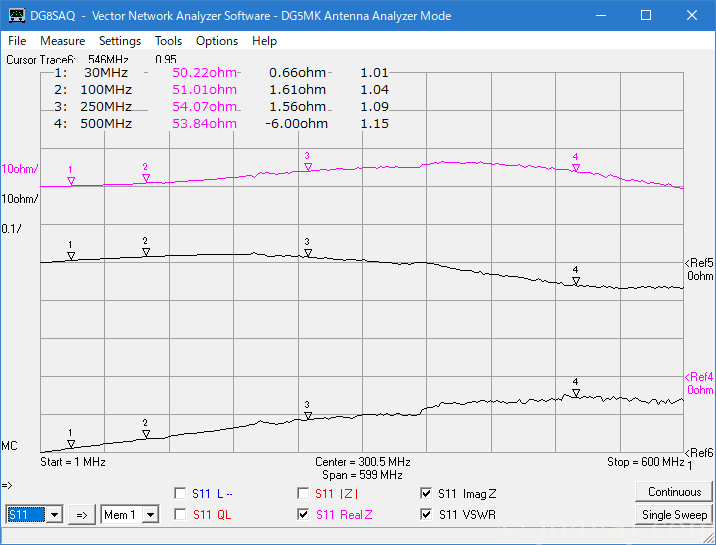
Task: Select marker 1 on middle ImagZ trace
Action: 71,256
